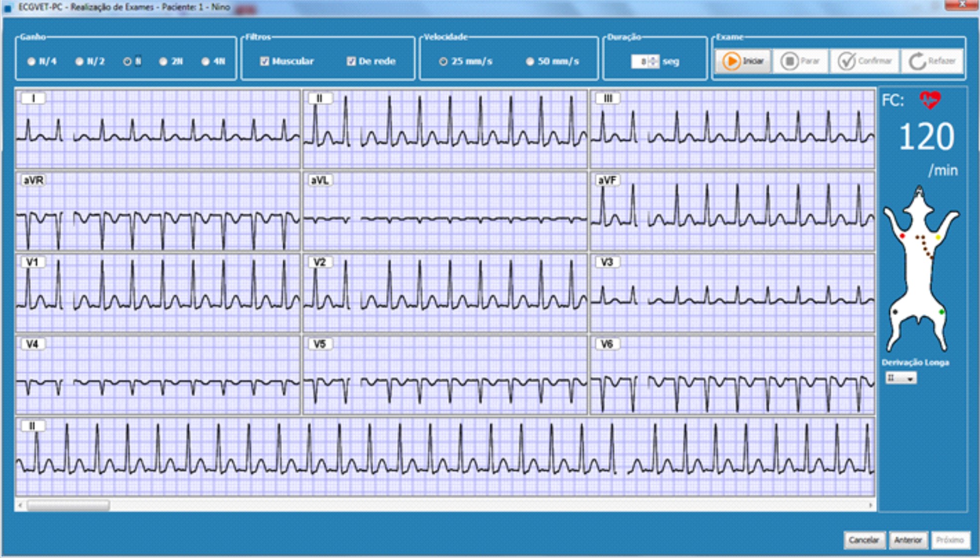980x558 pixels.
Task: Click the Cancelar button
Action: [864, 540]
